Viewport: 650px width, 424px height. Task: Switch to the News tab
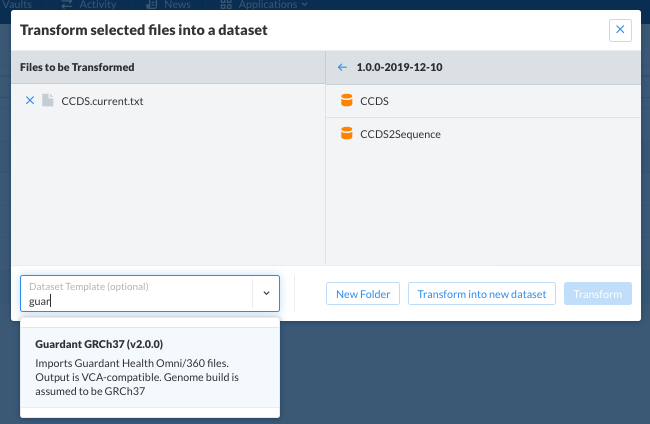(177, 5)
